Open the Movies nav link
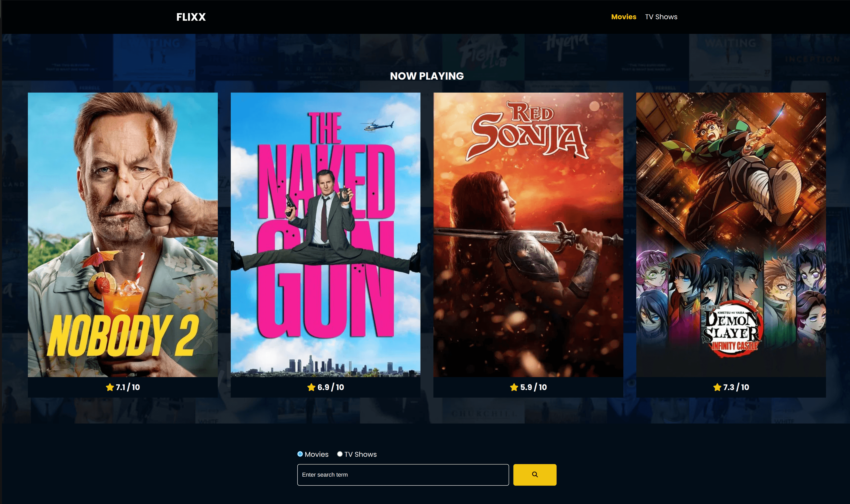The image size is (850, 504). coord(623,17)
